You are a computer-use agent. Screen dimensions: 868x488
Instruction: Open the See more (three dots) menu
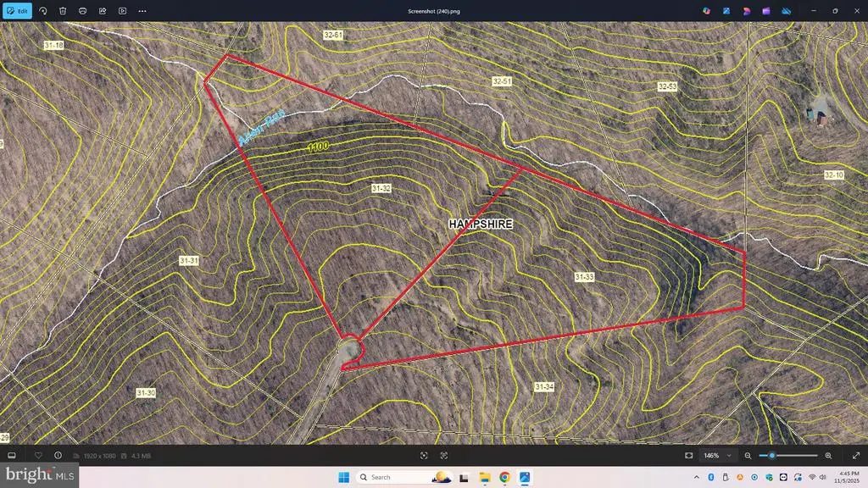pyautogui.click(x=142, y=11)
